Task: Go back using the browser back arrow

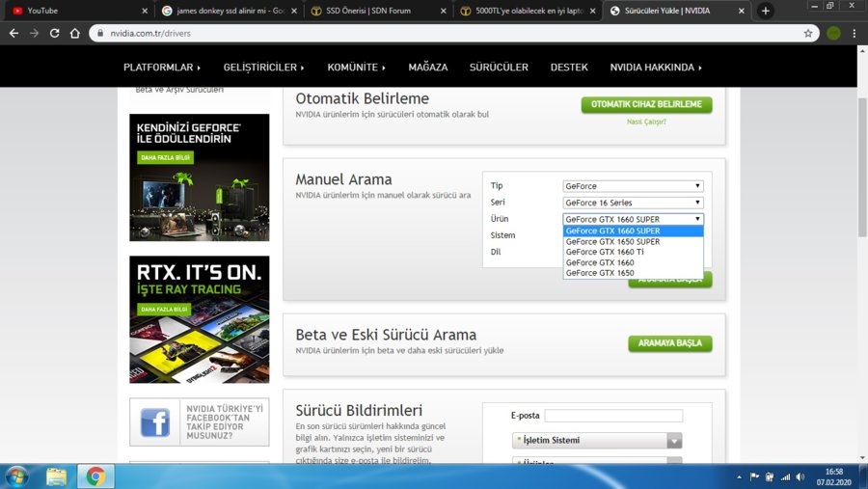Action: tap(14, 33)
